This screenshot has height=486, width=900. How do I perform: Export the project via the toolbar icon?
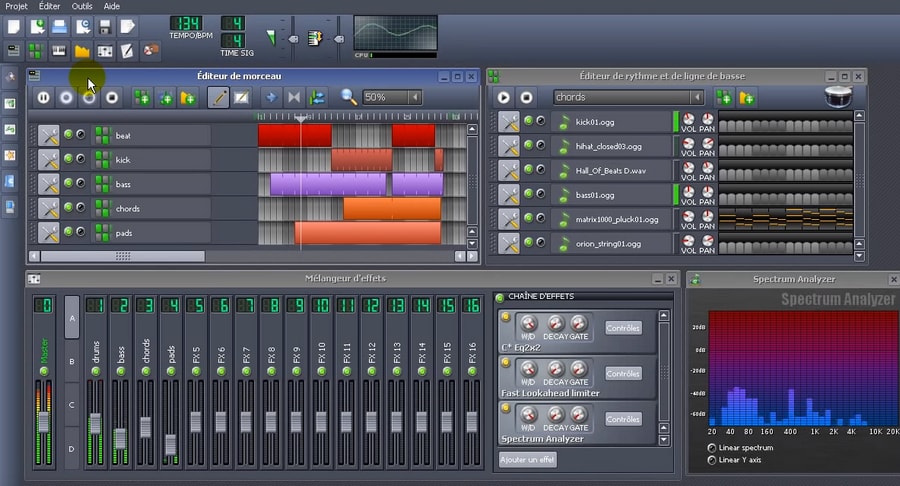(127, 27)
